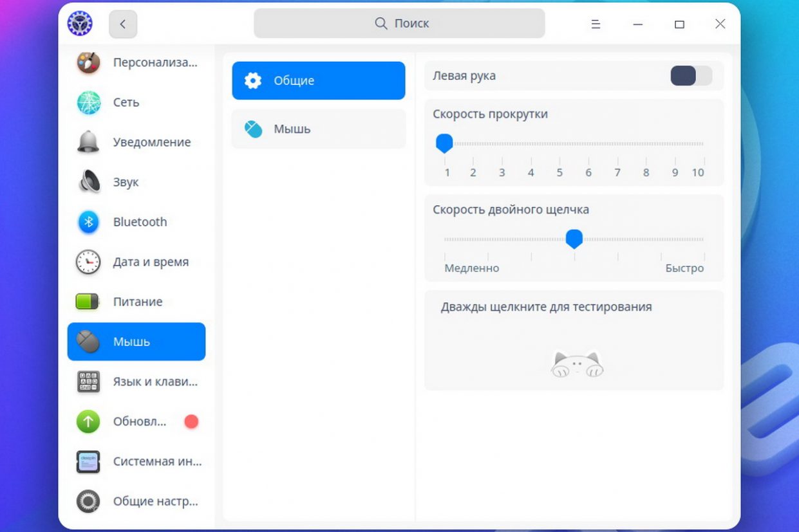
Task: Open the Сеть network settings icon
Action: [88, 103]
